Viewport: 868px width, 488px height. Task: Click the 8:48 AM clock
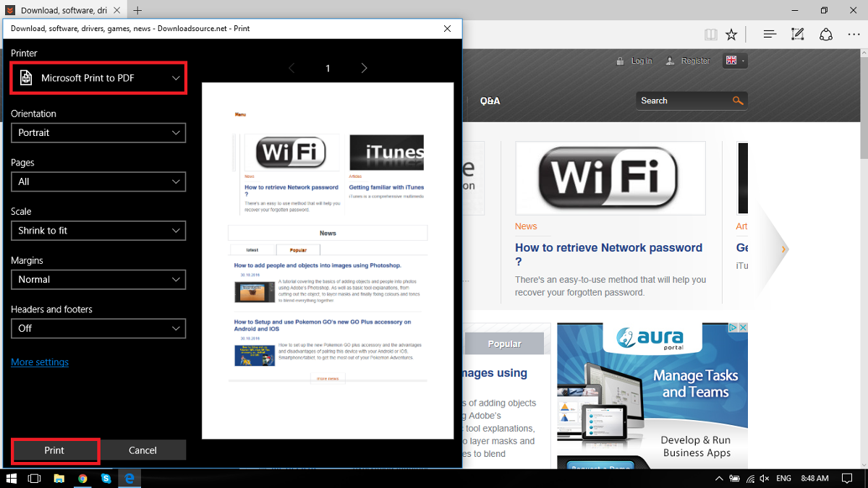(x=815, y=479)
